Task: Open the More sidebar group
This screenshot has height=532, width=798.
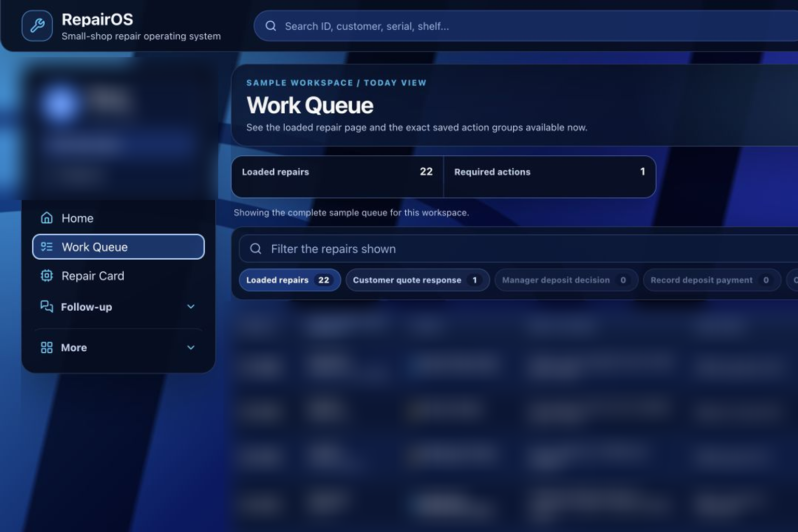Action: [118, 348]
